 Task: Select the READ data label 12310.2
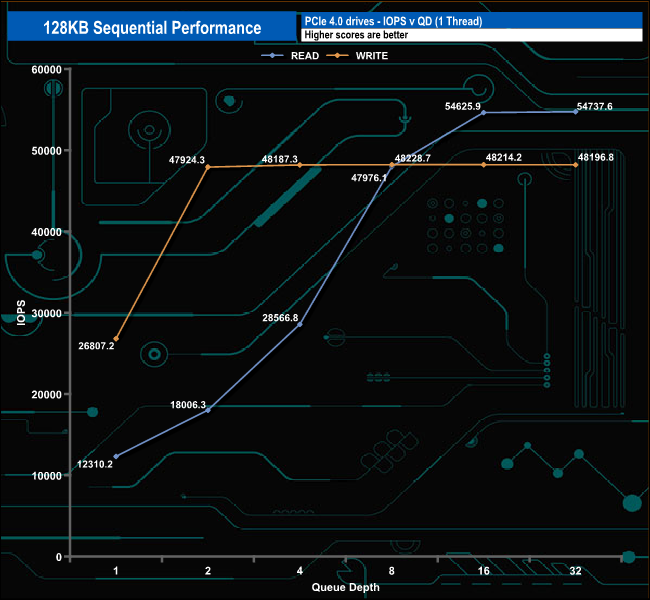95,464
